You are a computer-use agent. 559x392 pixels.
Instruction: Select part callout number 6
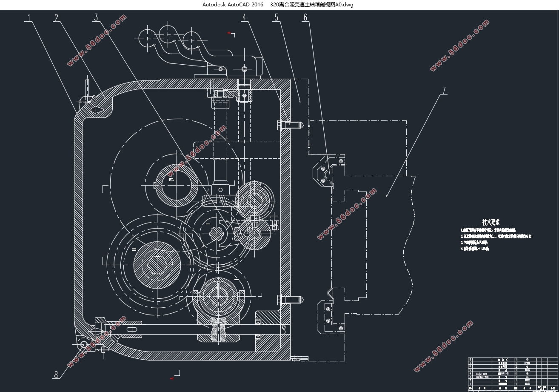305,17
